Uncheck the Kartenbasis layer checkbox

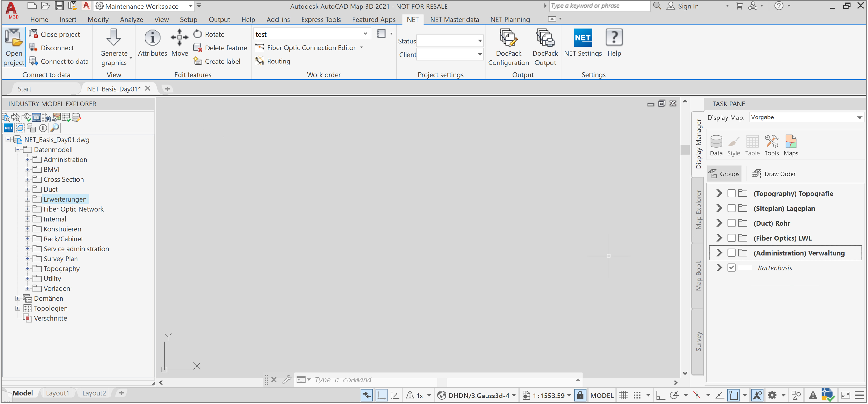click(731, 267)
